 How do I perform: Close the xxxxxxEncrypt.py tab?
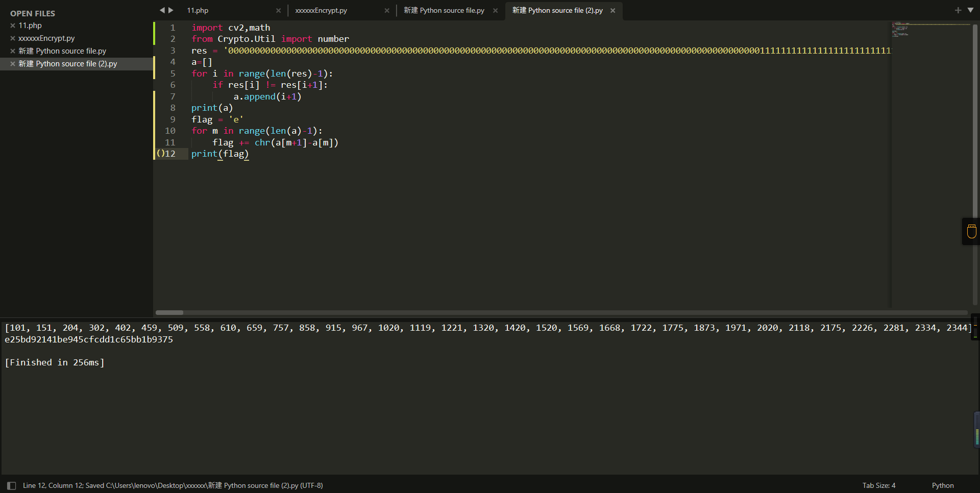[387, 10]
